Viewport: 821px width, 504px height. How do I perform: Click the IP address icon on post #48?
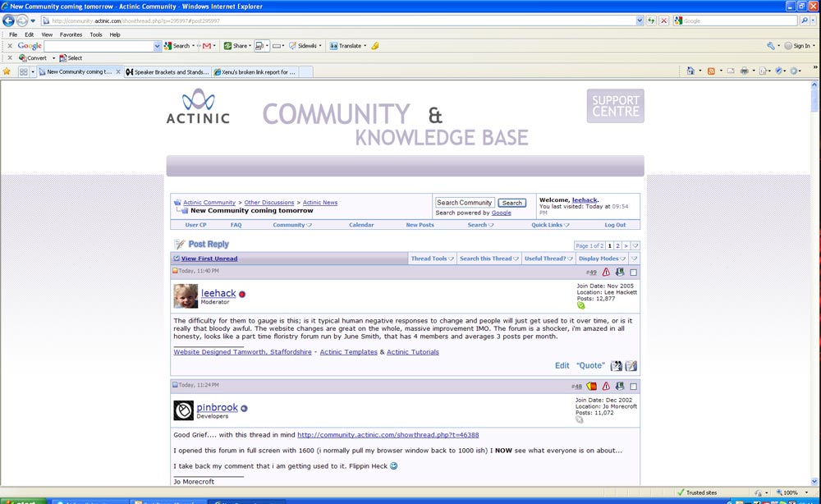620,386
